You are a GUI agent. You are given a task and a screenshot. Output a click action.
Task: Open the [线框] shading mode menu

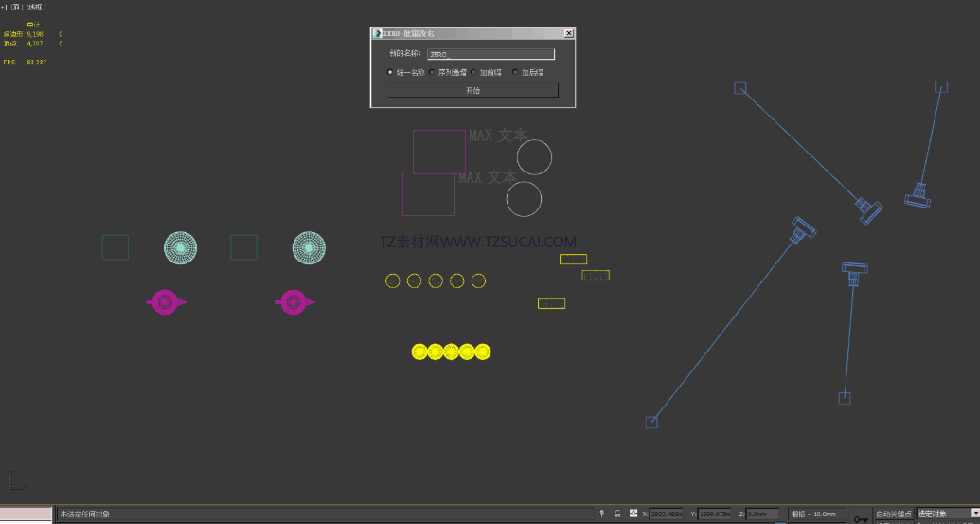tap(35, 7)
